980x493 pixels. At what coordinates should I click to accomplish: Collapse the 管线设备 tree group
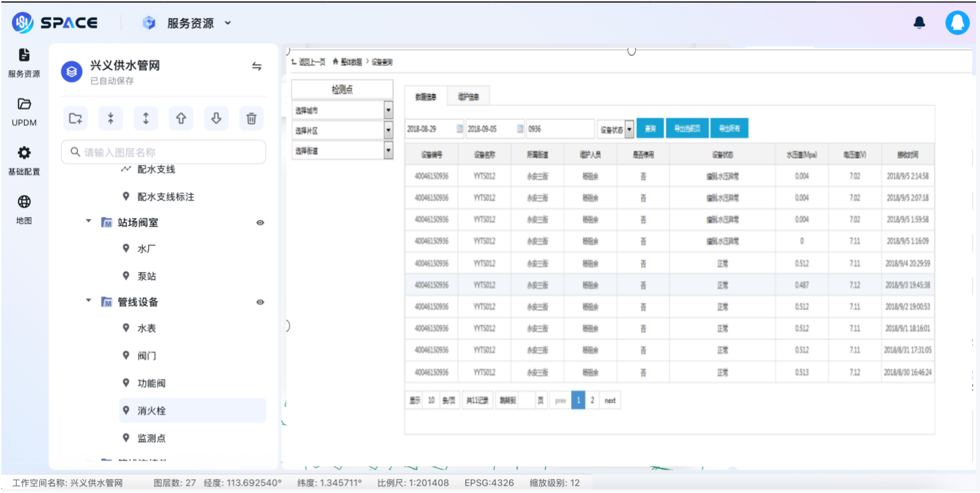(x=89, y=301)
